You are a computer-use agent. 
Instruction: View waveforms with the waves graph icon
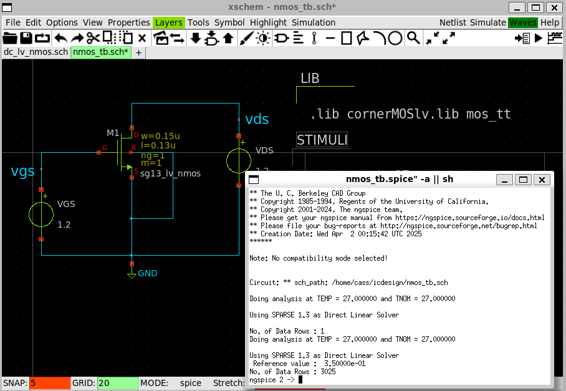click(x=555, y=38)
